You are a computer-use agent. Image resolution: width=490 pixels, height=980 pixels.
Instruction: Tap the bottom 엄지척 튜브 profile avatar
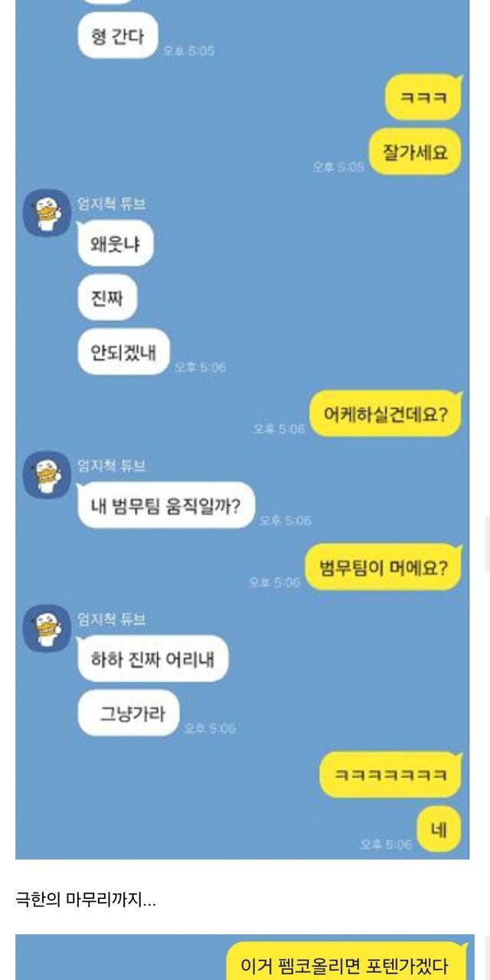coord(47,628)
